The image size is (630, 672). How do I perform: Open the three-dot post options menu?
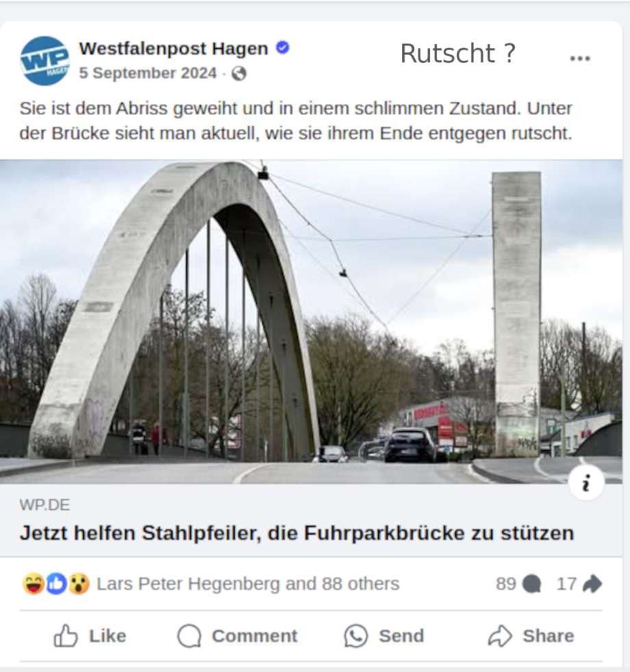(580, 58)
